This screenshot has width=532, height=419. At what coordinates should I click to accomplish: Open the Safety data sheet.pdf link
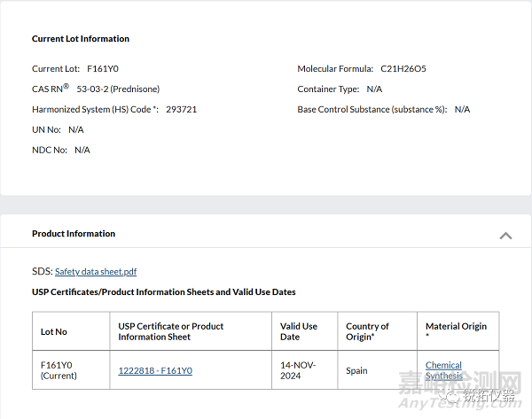click(x=96, y=272)
